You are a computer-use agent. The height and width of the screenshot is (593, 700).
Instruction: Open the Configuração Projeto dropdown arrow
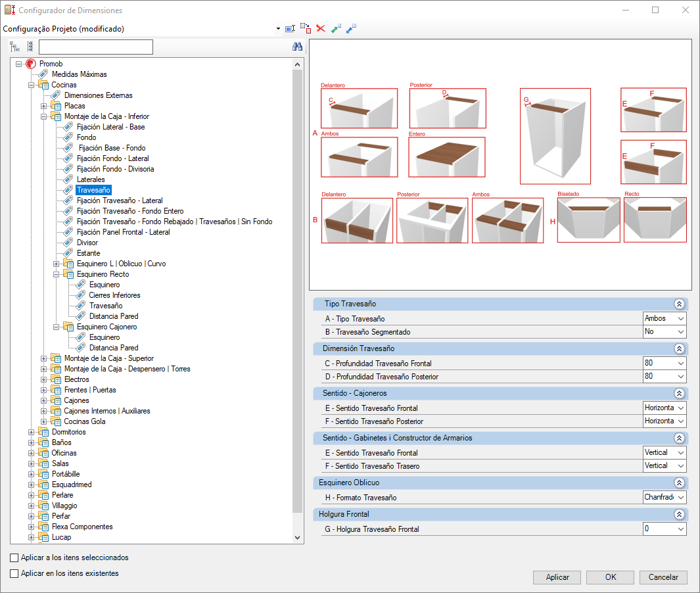[278, 28]
